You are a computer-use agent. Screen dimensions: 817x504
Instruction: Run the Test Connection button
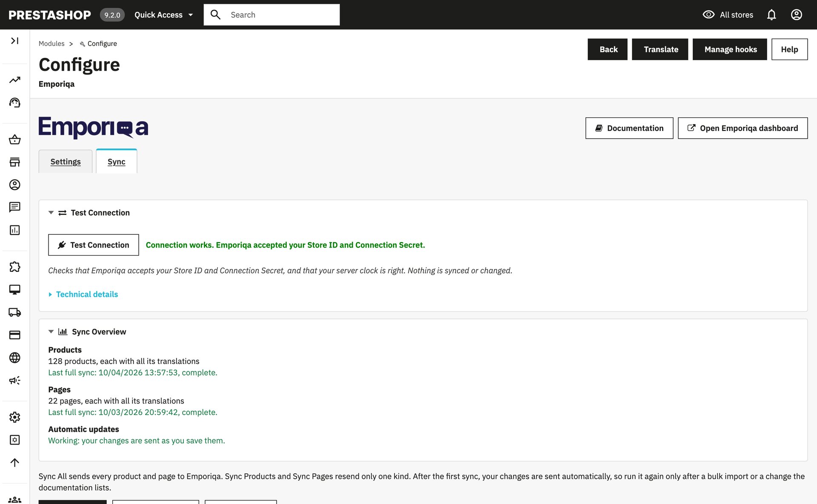point(94,245)
